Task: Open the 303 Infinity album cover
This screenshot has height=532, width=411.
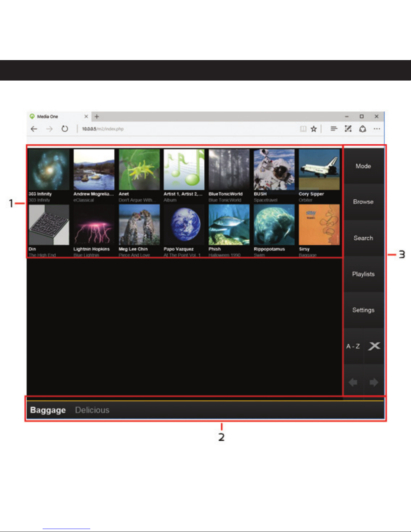Action: (x=49, y=170)
